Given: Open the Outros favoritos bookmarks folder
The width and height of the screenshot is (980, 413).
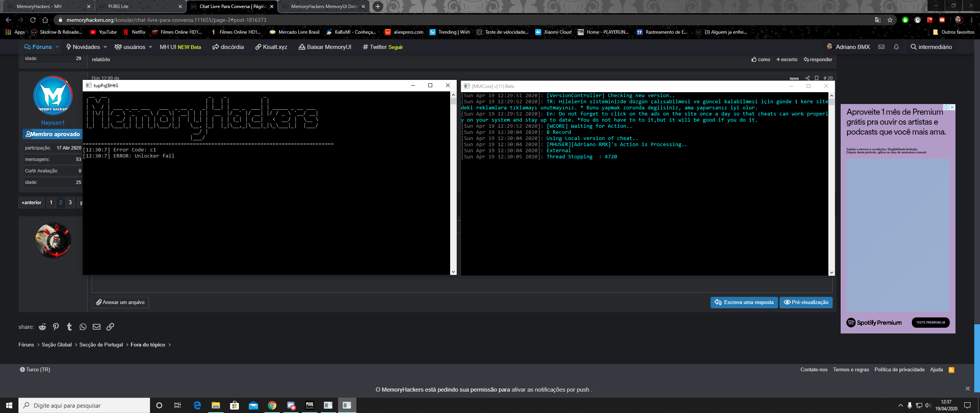Looking at the screenshot, I should (954, 32).
